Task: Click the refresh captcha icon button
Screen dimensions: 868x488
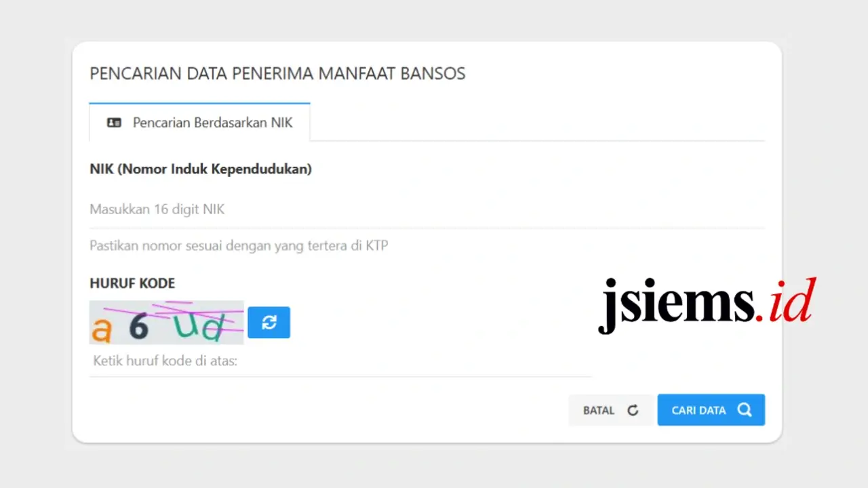Action: [269, 323]
